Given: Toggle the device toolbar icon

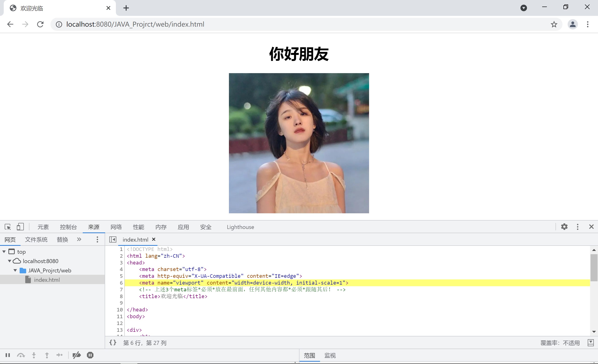Looking at the screenshot, I should [x=20, y=227].
